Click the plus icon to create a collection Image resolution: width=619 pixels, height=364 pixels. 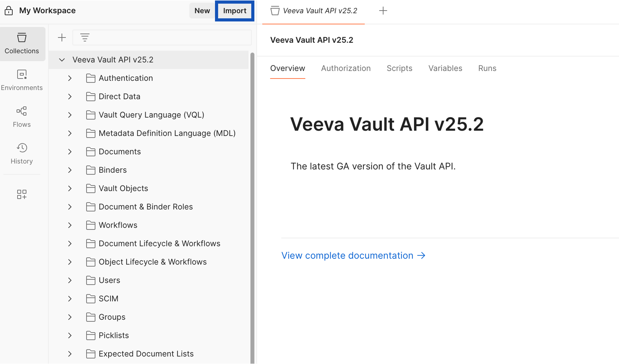tap(62, 38)
